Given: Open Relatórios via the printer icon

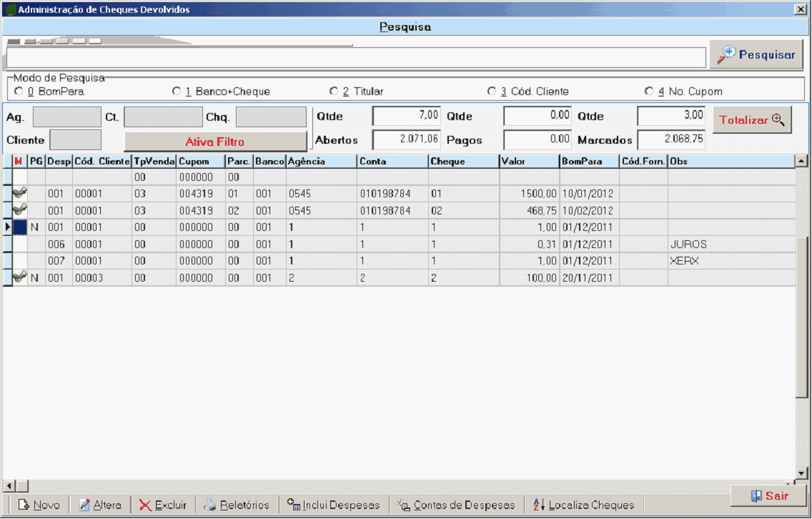Looking at the screenshot, I should 209,505.
